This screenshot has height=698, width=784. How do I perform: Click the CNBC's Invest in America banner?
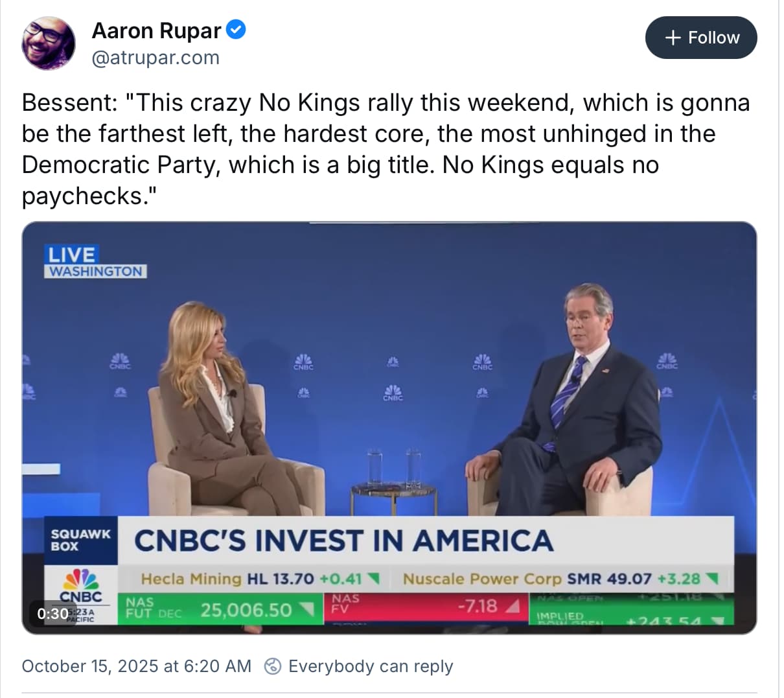coord(343,541)
